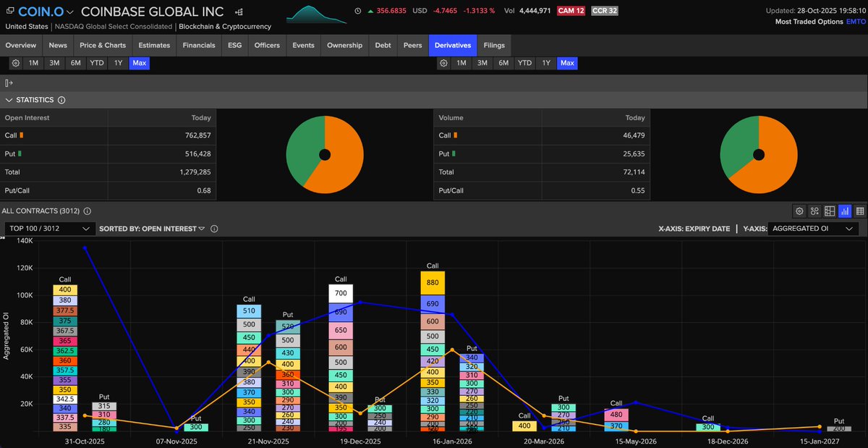
Task: Click the collapse sidebar arrow icon
Action: click(9, 83)
